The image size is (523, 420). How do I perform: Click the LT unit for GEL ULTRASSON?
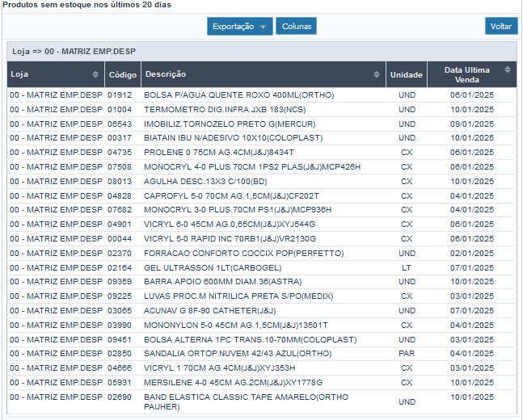click(x=407, y=268)
